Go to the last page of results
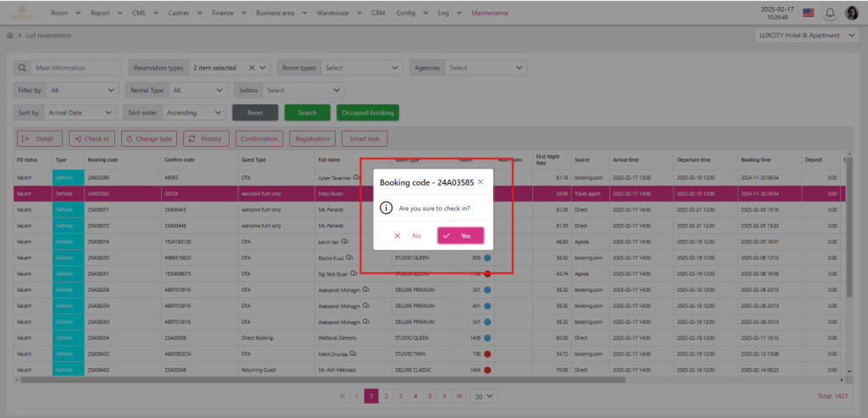Viewport: 868px width, 418px height. point(459,396)
